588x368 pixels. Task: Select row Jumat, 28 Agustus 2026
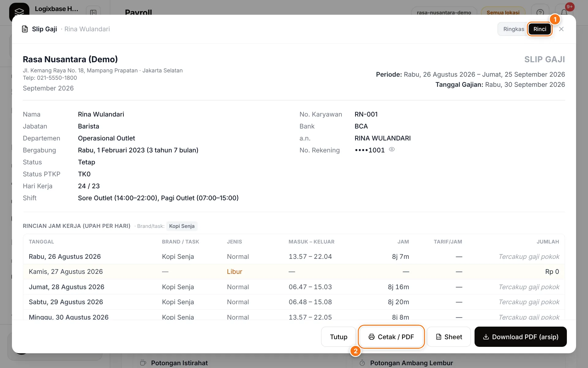tap(294, 287)
